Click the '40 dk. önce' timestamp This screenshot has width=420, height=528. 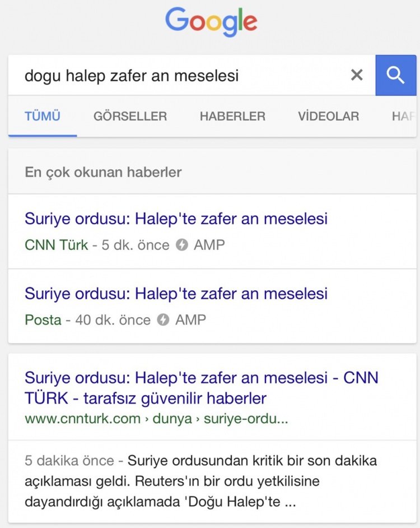(x=113, y=320)
